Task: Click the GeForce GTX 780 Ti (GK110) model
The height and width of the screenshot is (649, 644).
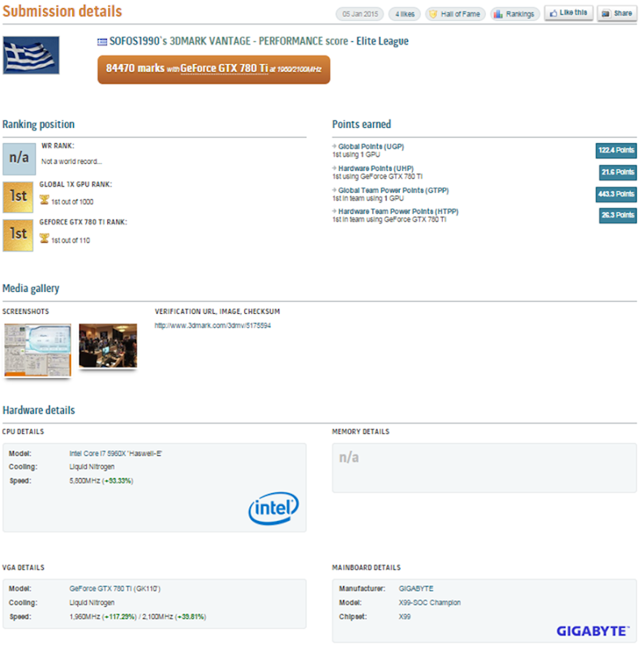Action: pyautogui.click(x=114, y=589)
